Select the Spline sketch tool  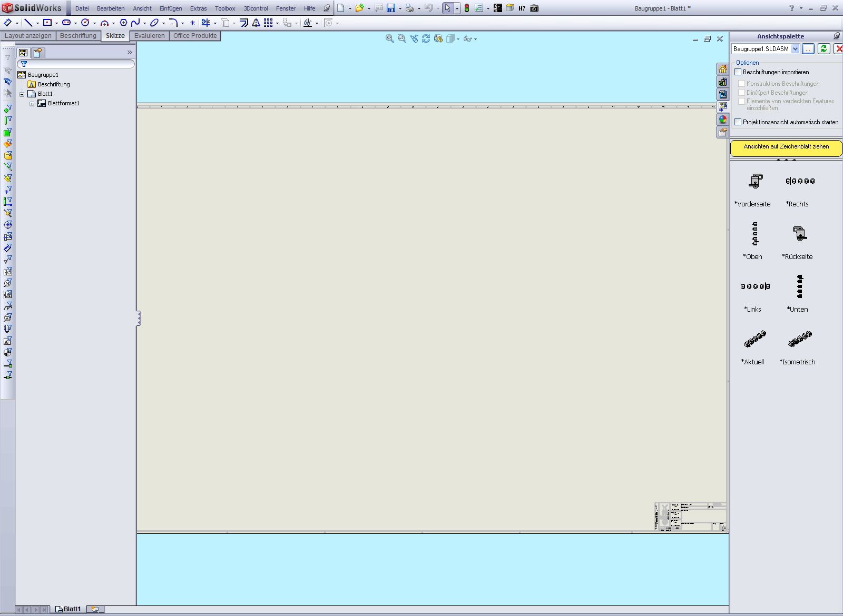[135, 23]
